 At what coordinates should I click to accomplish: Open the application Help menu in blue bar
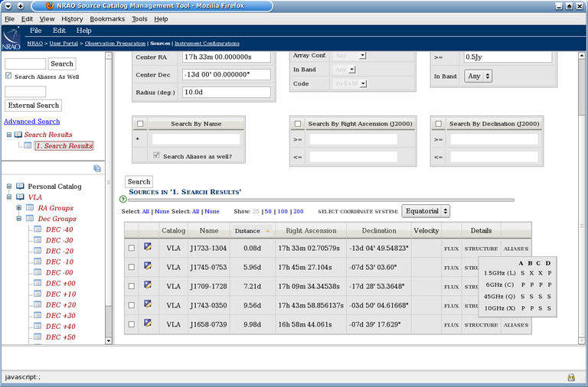pos(84,31)
